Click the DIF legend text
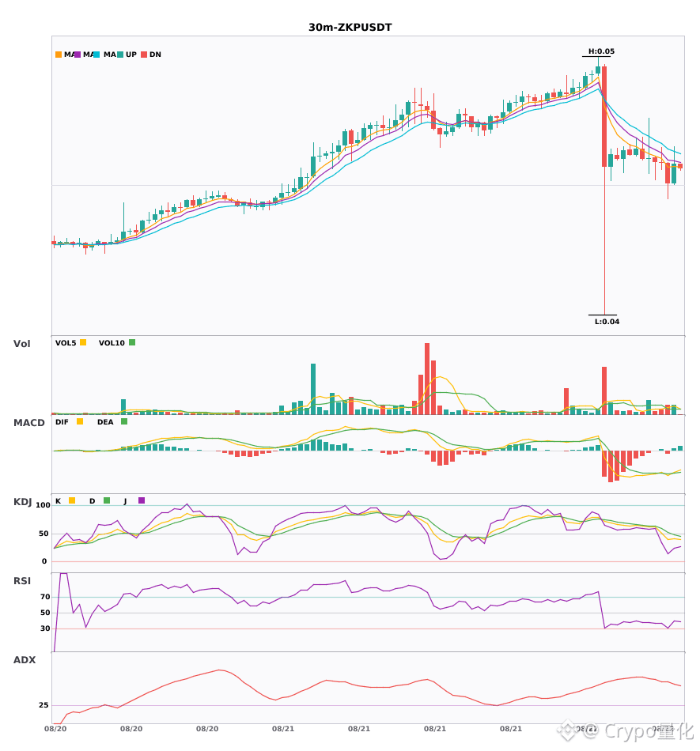The image size is (700, 751). [62, 422]
